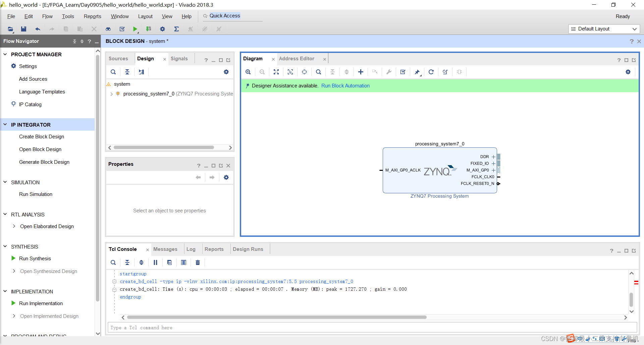Collapse RTL ANALYSIS section
This screenshot has width=644, height=345.
[x=5, y=214]
